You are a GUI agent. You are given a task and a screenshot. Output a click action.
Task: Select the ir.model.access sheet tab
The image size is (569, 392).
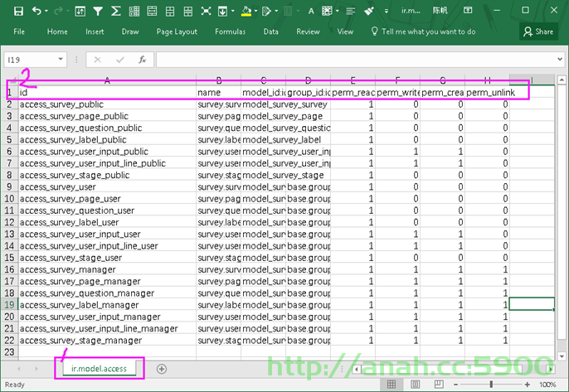(99, 369)
